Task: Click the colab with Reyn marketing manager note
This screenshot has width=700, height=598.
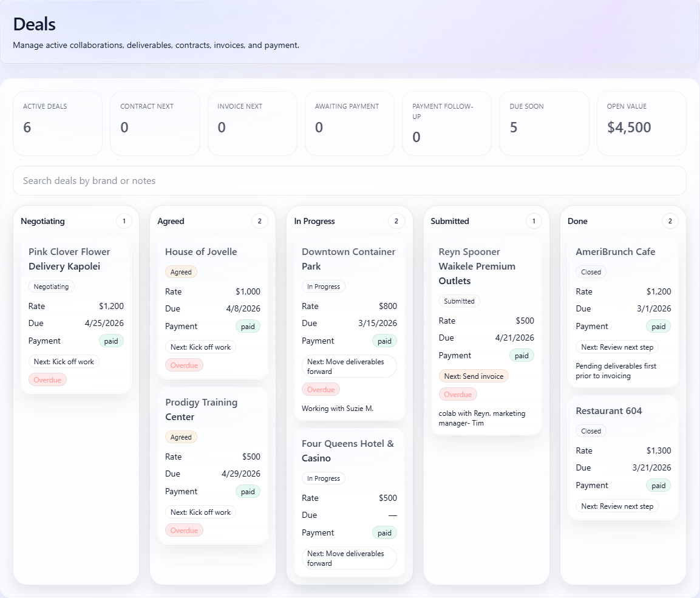Action: click(x=482, y=418)
